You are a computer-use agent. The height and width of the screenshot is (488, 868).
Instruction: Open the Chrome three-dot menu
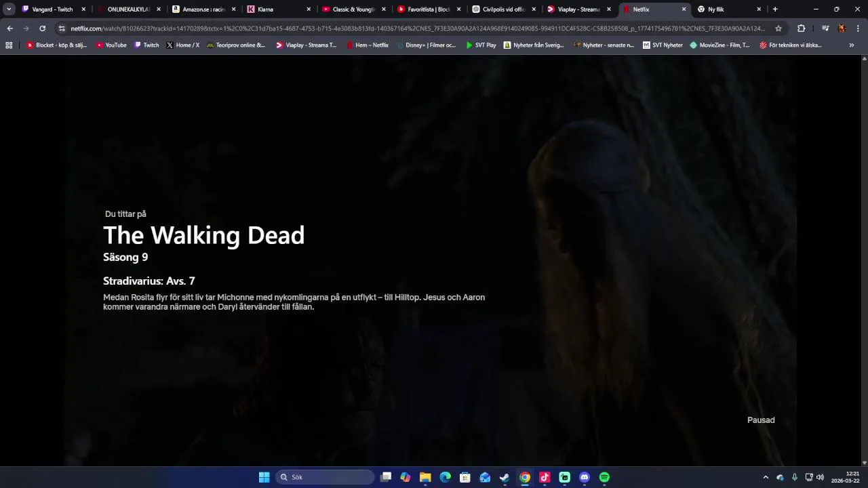[857, 28]
